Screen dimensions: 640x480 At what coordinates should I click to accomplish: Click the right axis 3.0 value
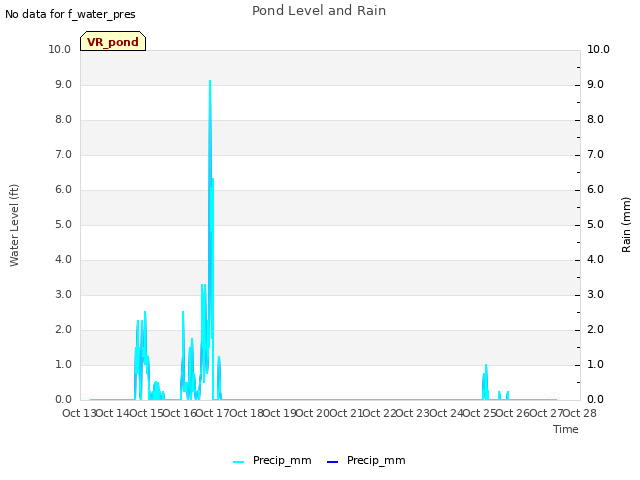coord(595,294)
